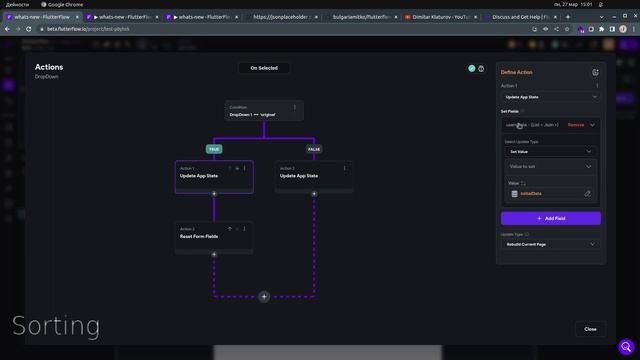640x360 pixels.
Task: Open Reset Form Fields node three-dot menu
Action: point(244,229)
